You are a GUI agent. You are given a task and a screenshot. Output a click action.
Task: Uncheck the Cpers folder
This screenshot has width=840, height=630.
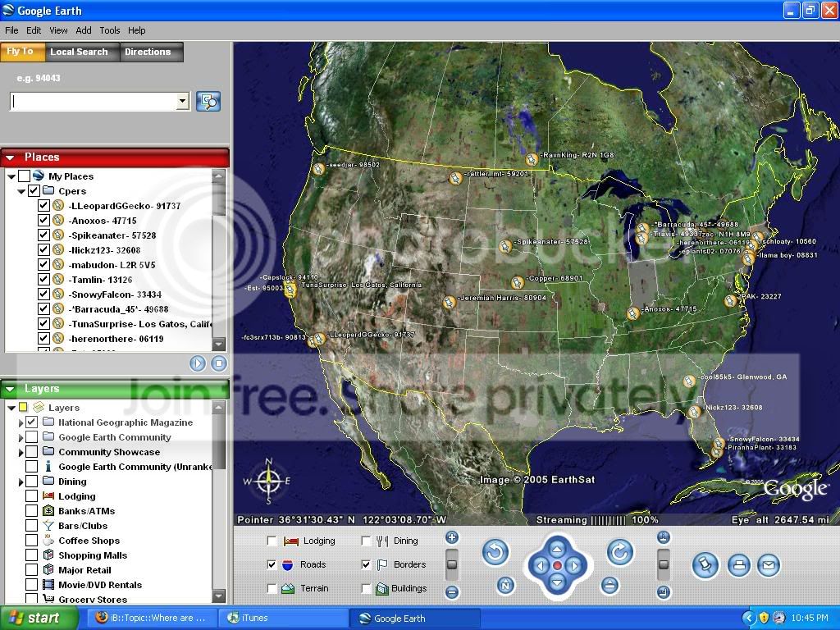click(x=34, y=190)
